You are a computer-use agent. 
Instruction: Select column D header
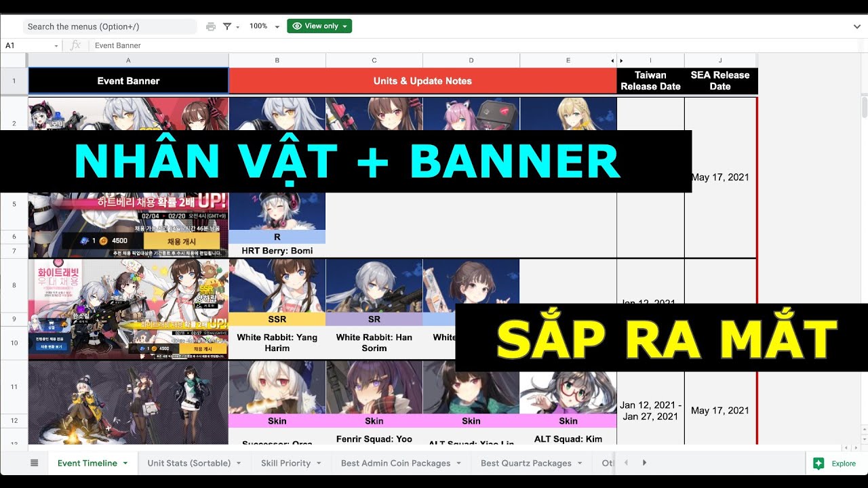coord(471,60)
